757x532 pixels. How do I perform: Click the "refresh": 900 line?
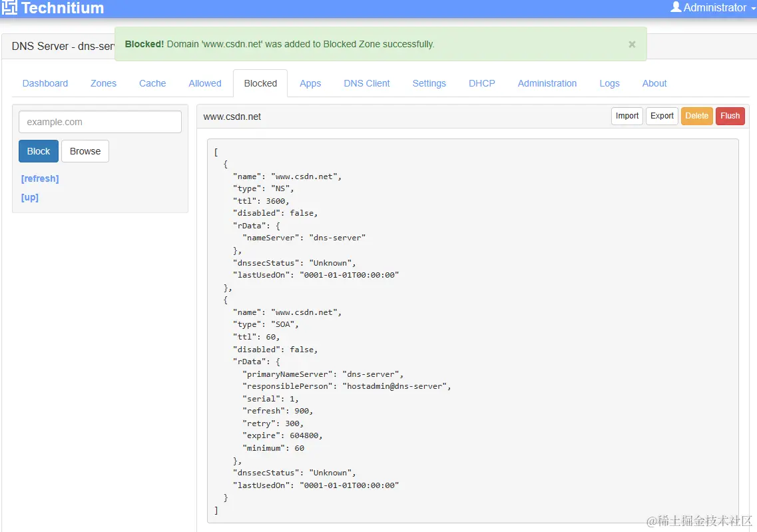[278, 411]
